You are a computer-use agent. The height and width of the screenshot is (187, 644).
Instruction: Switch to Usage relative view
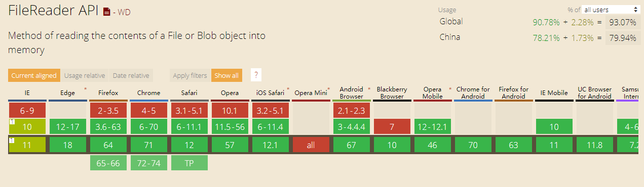coord(85,75)
